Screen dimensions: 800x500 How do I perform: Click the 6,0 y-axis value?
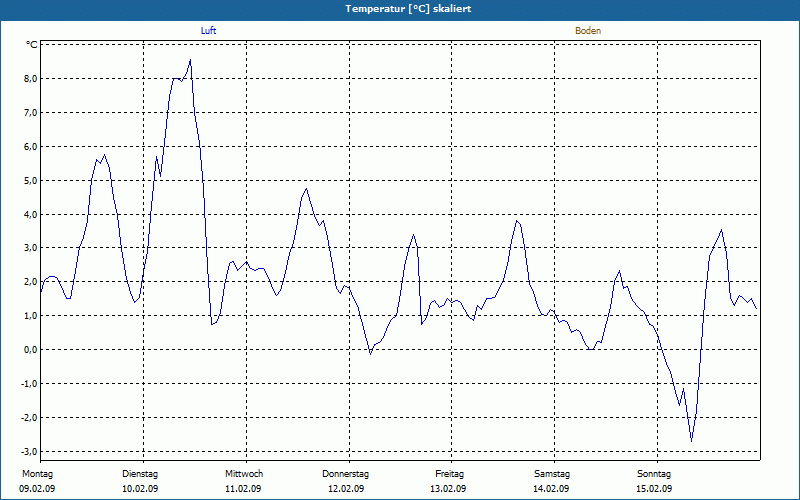point(29,146)
